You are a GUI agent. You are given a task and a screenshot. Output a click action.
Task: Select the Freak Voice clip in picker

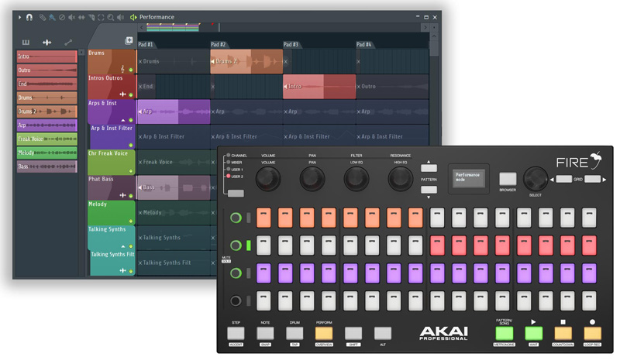tap(46, 139)
